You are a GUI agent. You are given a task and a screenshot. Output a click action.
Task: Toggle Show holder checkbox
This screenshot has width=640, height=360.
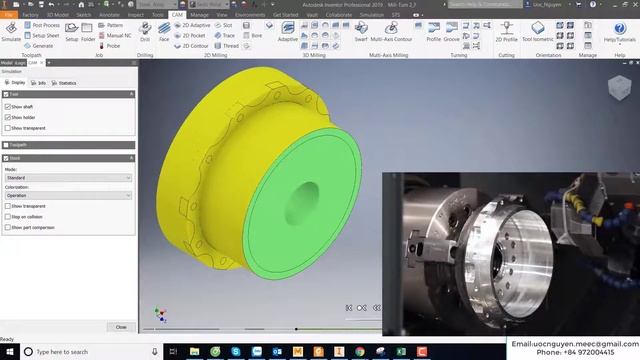[7, 117]
